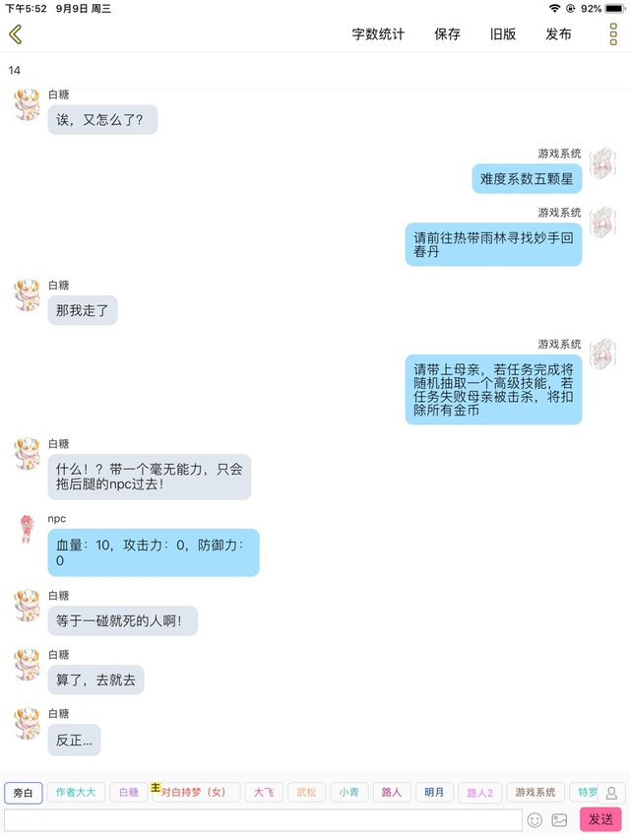Tap 白糖 avatar beside 那我走了

pyautogui.click(x=27, y=294)
